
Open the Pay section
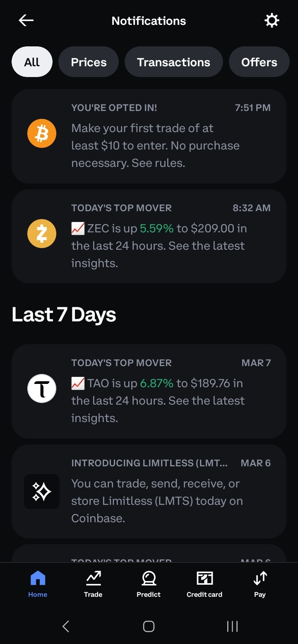coord(260,584)
